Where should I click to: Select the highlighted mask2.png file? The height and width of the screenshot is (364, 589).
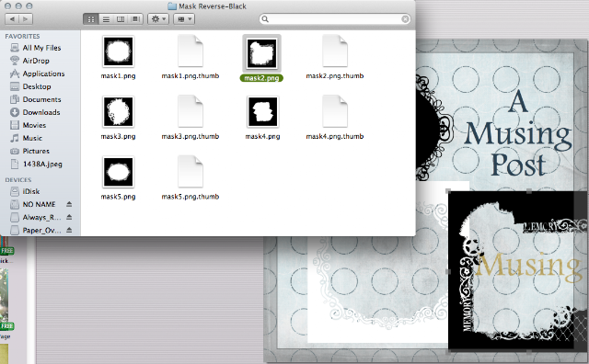click(261, 53)
